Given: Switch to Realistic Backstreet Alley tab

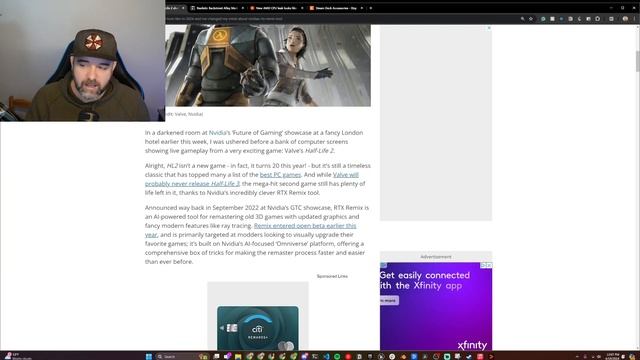Looking at the screenshot, I should pos(216,8).
